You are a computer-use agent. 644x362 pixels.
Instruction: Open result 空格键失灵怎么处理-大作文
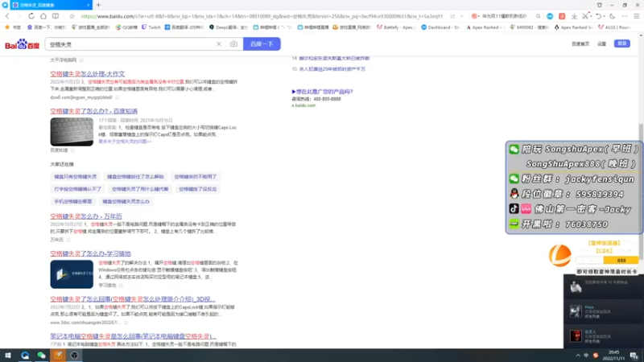click(x=88, y=74)
